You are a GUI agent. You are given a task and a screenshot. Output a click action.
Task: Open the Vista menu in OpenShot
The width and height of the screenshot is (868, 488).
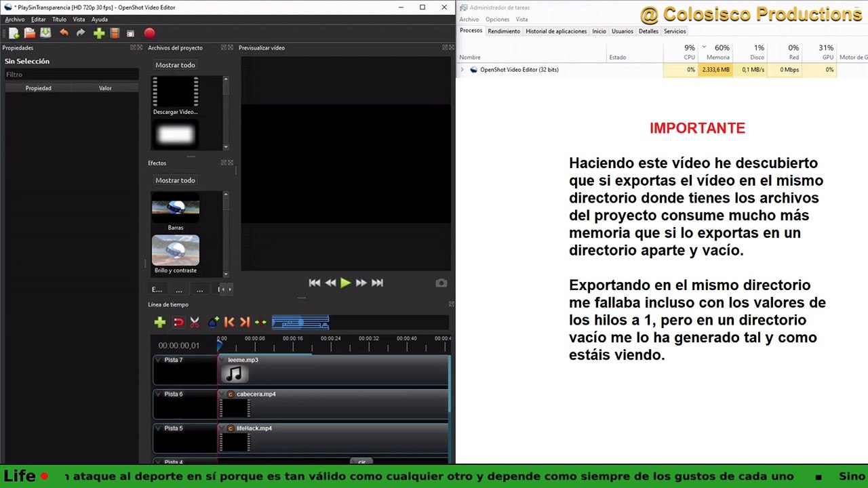coord(79,20)
